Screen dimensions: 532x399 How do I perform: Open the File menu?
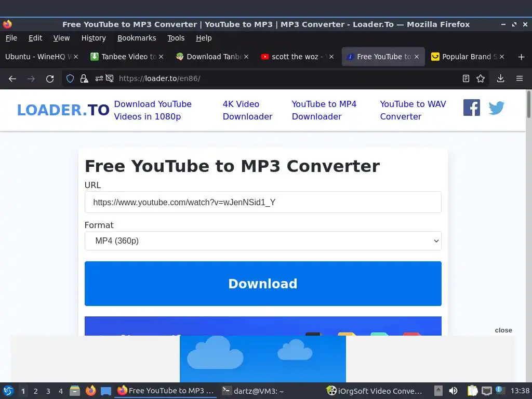click(x=11, y=38)
